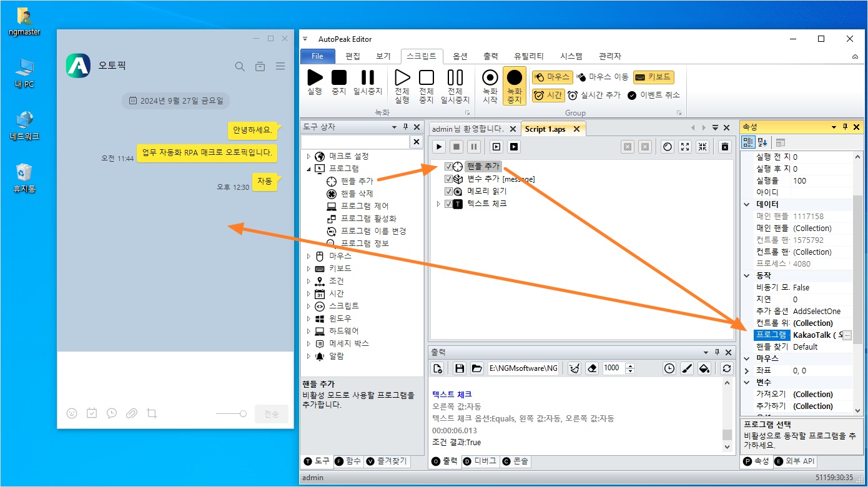Click the 전체 실행 outlined play icon
Screen dimensions: 868x487
(x=402, y=77)
